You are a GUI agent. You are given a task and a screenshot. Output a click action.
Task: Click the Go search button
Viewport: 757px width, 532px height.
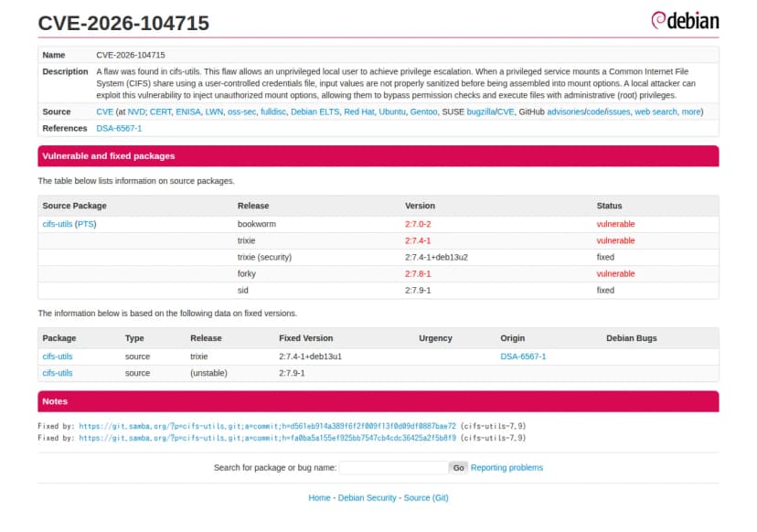(458, 468)
